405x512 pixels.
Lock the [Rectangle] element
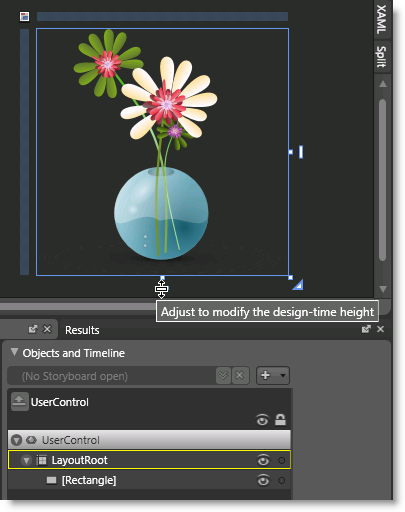[x=282, y=480]
